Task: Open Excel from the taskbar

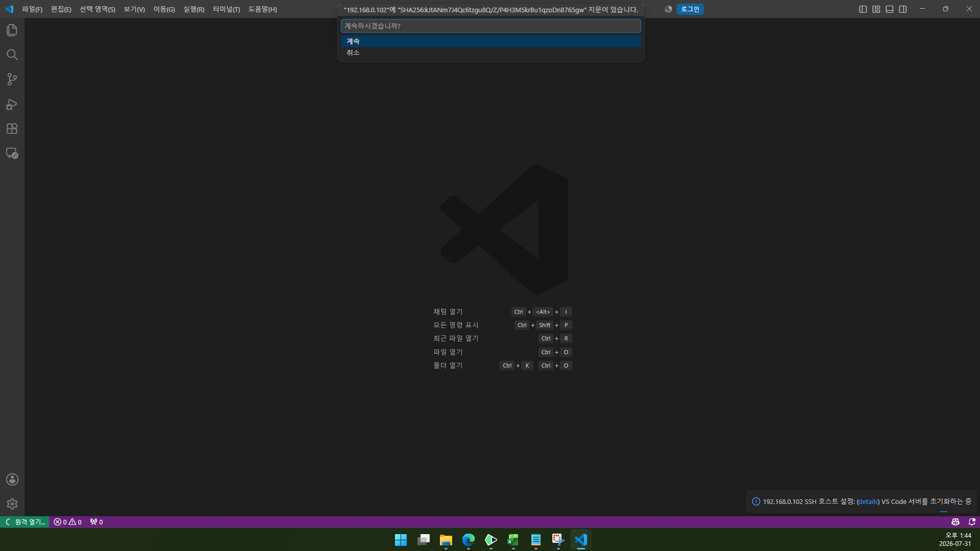Action: point(514,540)
